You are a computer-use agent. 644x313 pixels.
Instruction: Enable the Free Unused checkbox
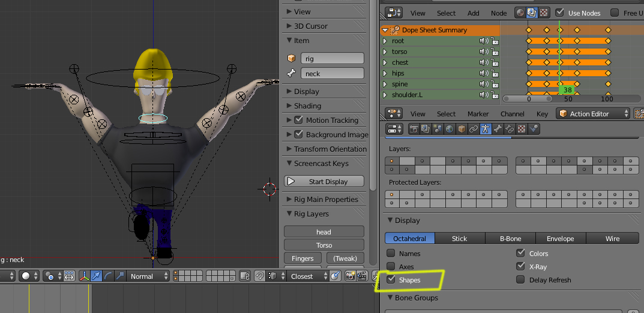point(615,13)
